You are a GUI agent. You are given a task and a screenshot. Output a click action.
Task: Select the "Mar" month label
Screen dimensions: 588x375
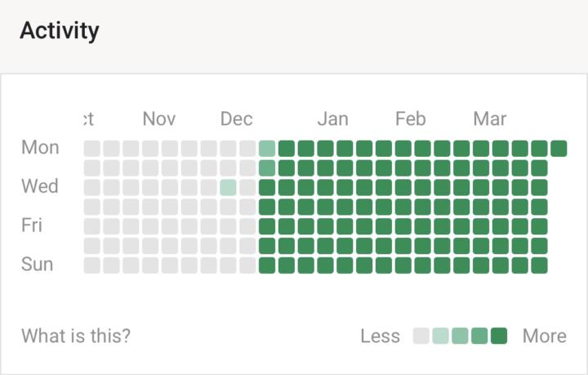[x=490, y=119]
